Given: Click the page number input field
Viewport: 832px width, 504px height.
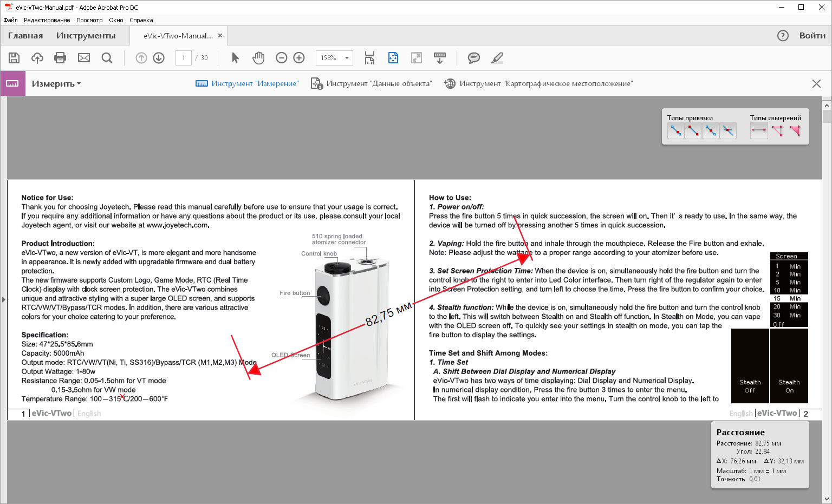Looking at the screenshot, I should (x=184, y=58).
